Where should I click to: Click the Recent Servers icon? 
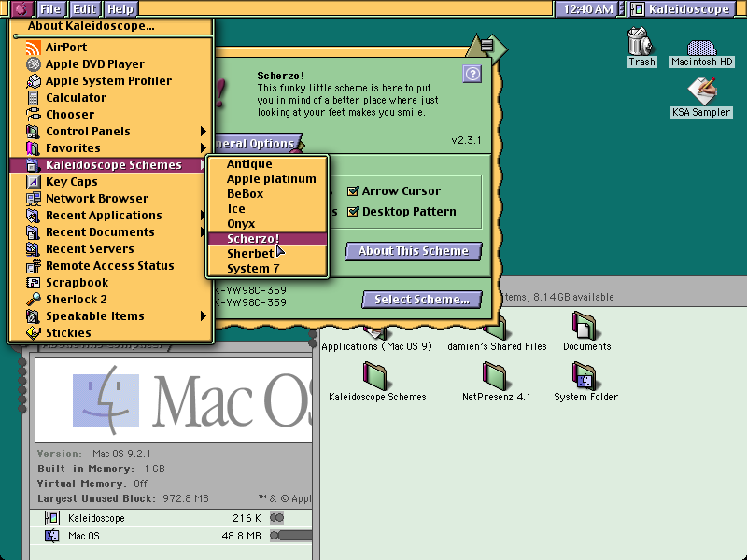33,249
